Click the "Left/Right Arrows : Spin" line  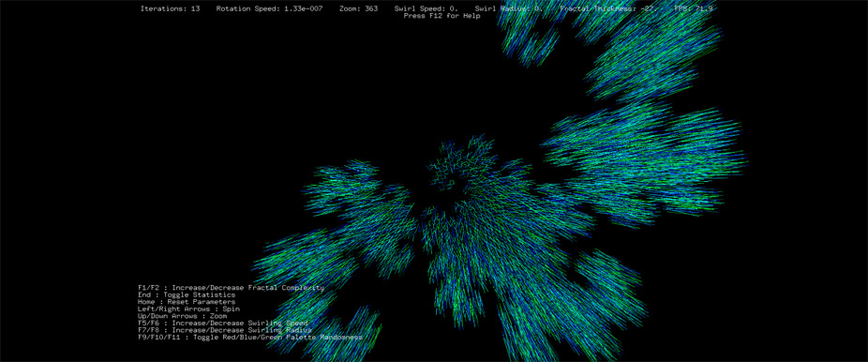point(188,309)
